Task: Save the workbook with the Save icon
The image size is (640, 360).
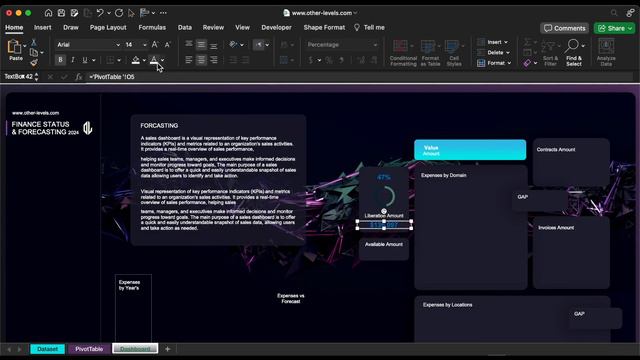Action: pyautogui.click(x=61, y=13)
